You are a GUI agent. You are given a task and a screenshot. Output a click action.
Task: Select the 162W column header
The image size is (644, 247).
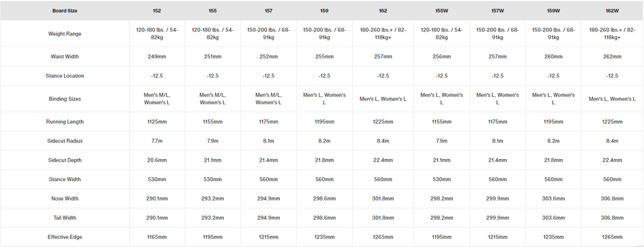[613, 11]
